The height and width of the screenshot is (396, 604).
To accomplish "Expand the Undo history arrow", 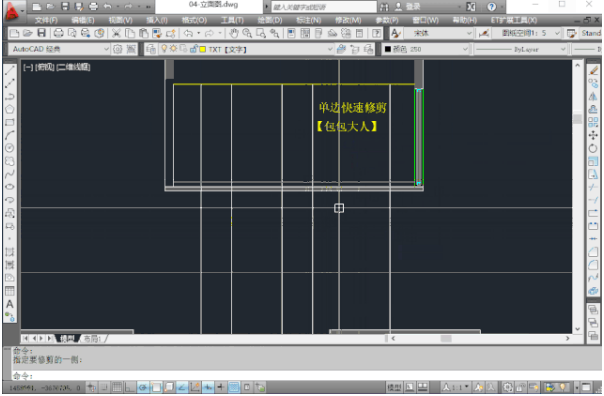I will point(199,34).
